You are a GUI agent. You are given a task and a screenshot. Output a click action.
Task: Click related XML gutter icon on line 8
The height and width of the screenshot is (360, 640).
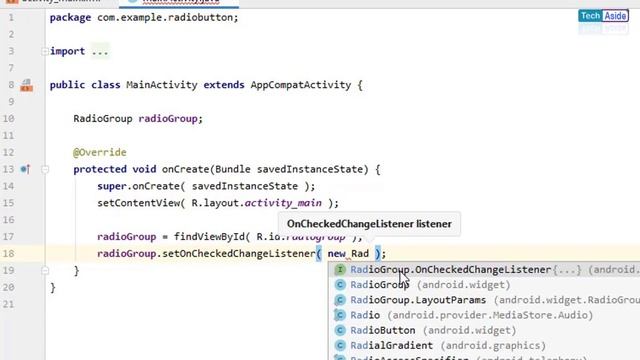click(x=27, y=85)
